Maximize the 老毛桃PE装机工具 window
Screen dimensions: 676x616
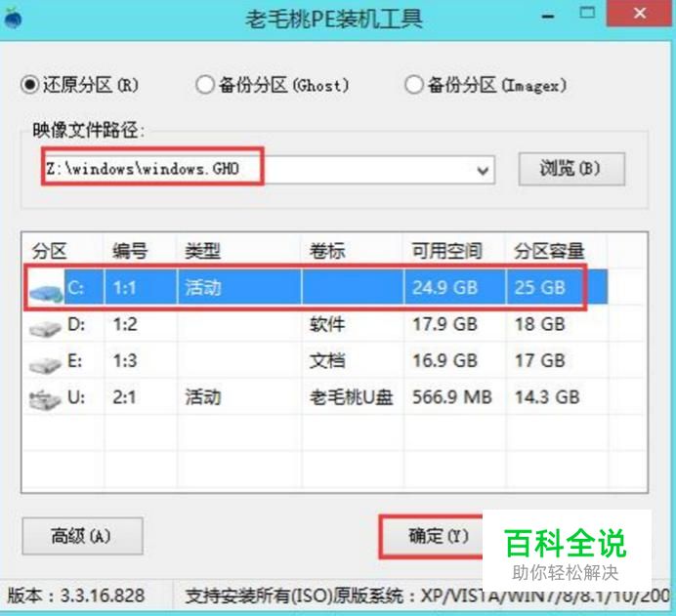(x=587, y=13)
